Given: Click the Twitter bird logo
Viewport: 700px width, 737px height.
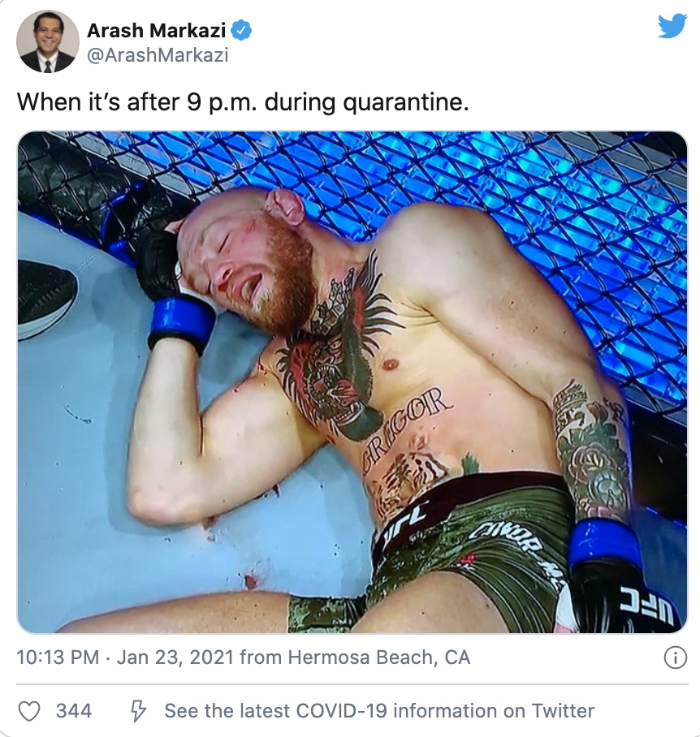Looking at the screenshot, I should (x=672, y=27).
